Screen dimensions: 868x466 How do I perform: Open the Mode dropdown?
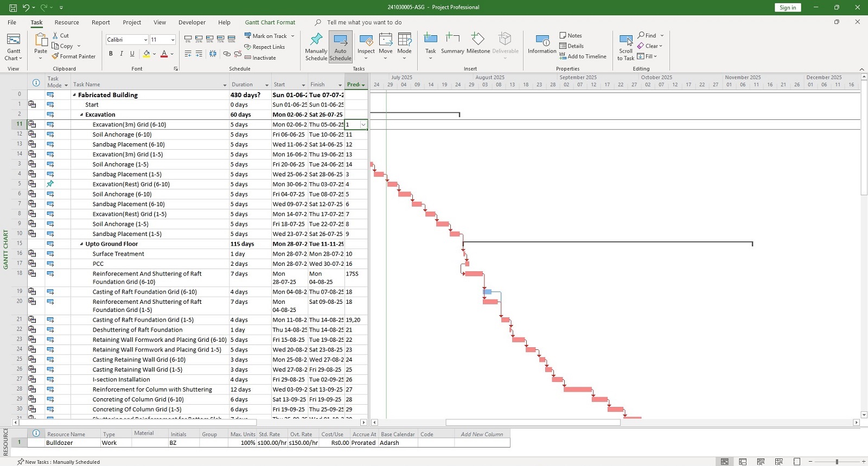click(x=405, y=46)
